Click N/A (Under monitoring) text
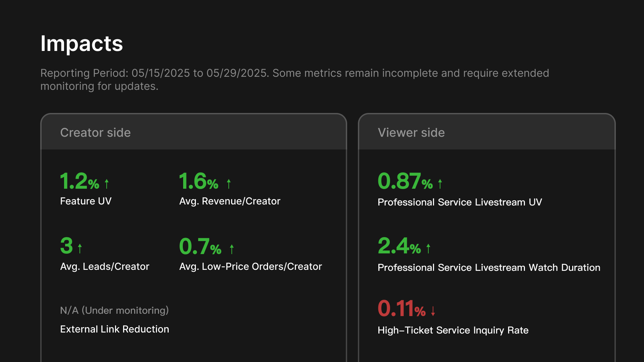 tap(114, 310)
